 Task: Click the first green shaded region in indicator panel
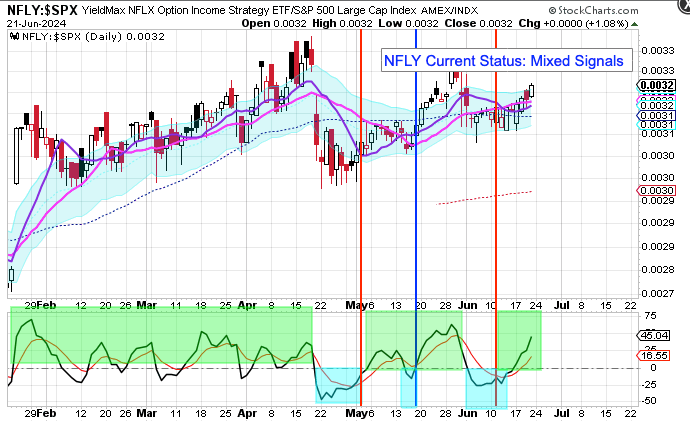click(160, 337)
